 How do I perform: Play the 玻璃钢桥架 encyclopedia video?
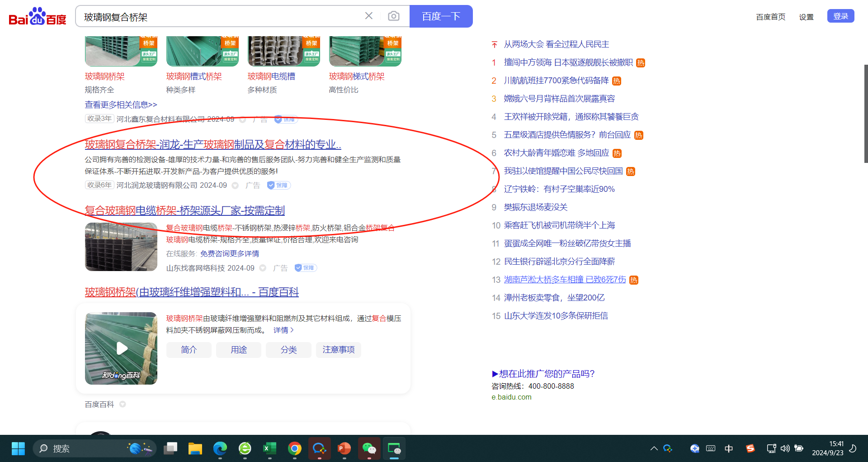click(x=121, y=348)
